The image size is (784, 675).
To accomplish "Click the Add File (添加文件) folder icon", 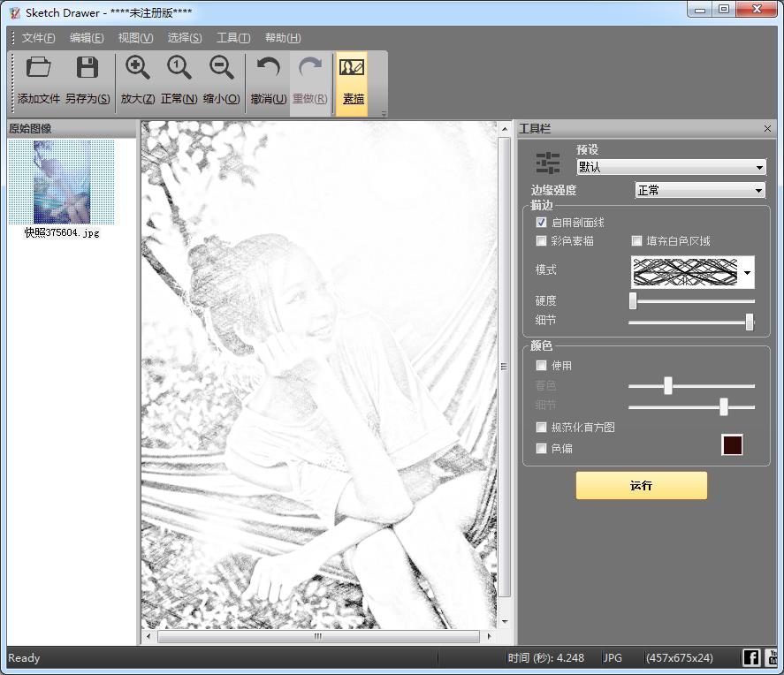I will point(38,68).
